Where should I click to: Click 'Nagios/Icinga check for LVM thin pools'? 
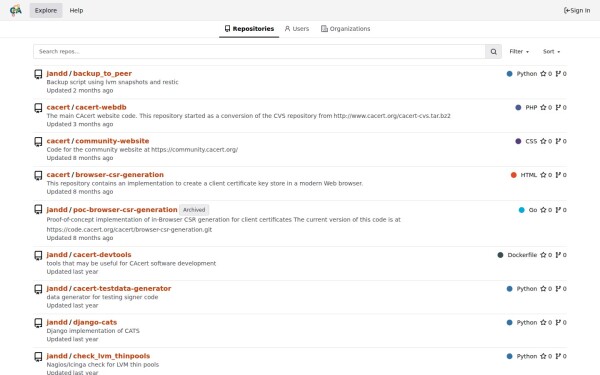(x=103, y=364)
